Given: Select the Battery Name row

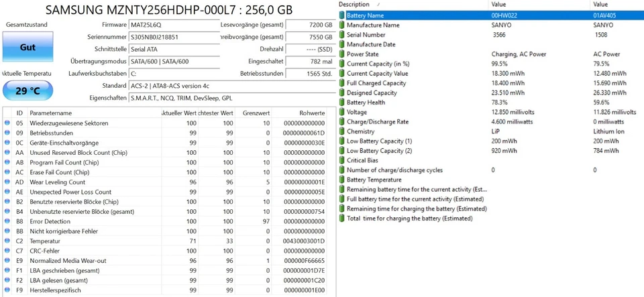Looking at the screenshot, I should coord(490,15).
